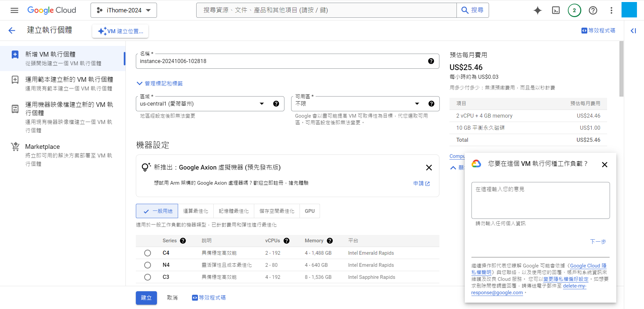Image resolution: width=644 pixels, height=309 pixels.
Task: Click help icon in the name field
Action: coord(431,61)
